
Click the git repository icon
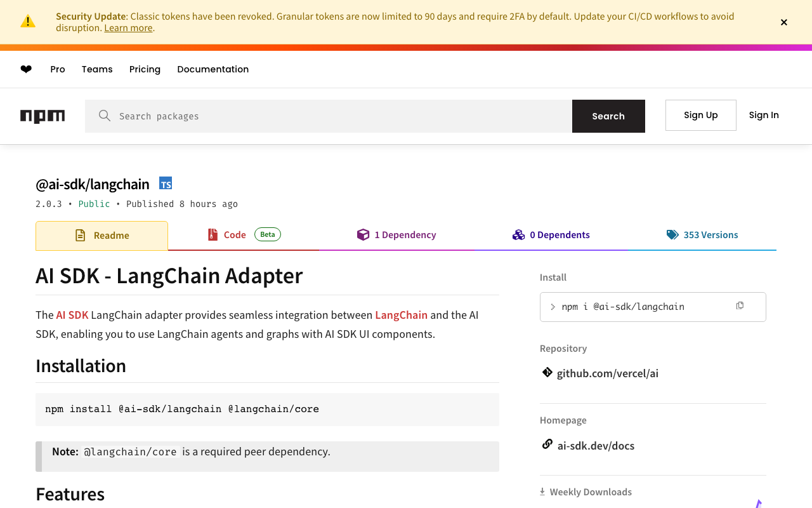coord(547,373)
